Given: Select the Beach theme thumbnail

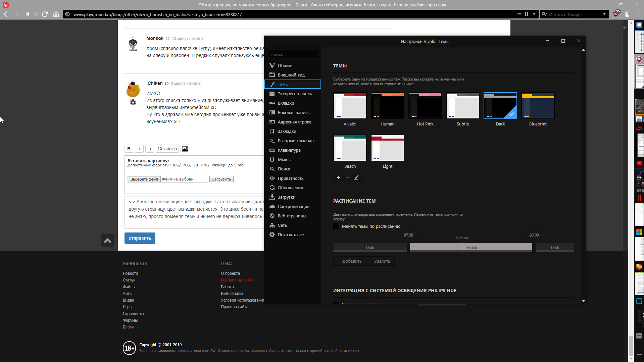Looking at the screenshot, I should point(350,148).
